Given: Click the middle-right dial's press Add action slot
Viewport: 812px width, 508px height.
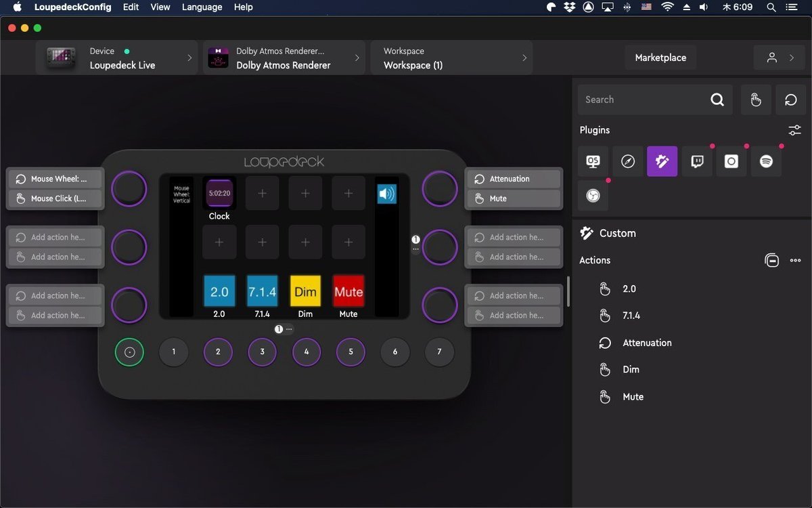Looking at the screenshot, I should coord(514,257).
